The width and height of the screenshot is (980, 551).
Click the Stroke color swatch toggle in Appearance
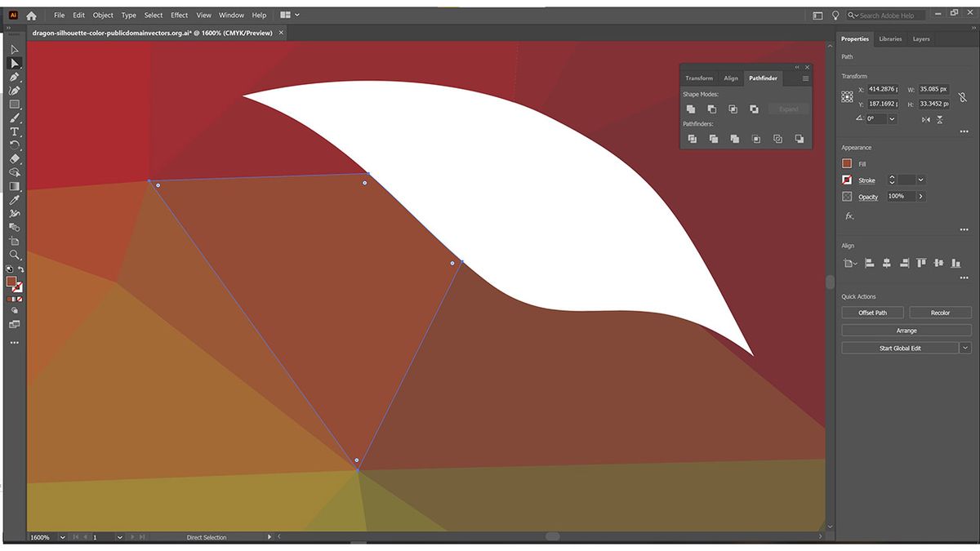tap(847, 179)
